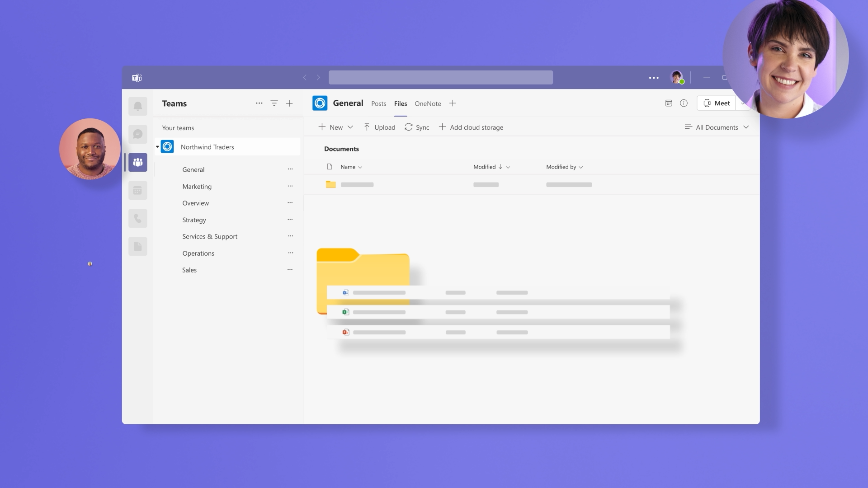Open more options for General channel
This screenshot has width=868, height=488.
[290, 169]
